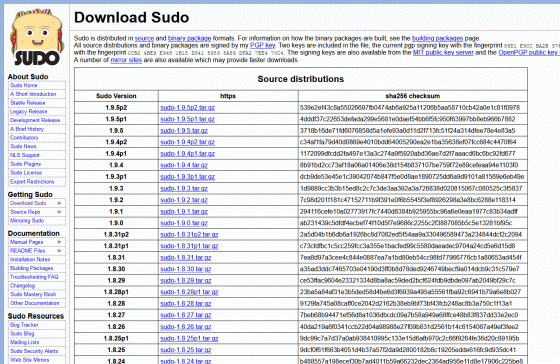Download sudo-1.8.25.tar.gz
The image size is (560, 364).
coord(186,350)
